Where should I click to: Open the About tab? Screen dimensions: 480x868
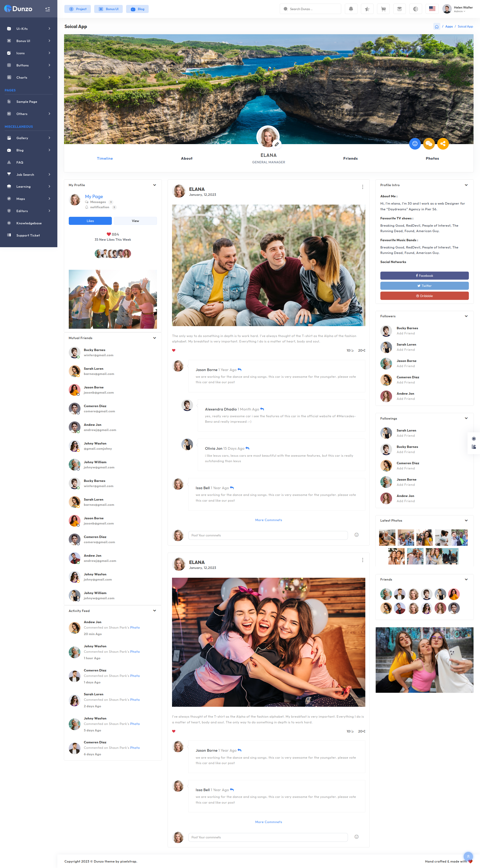[x=187, y=158]
